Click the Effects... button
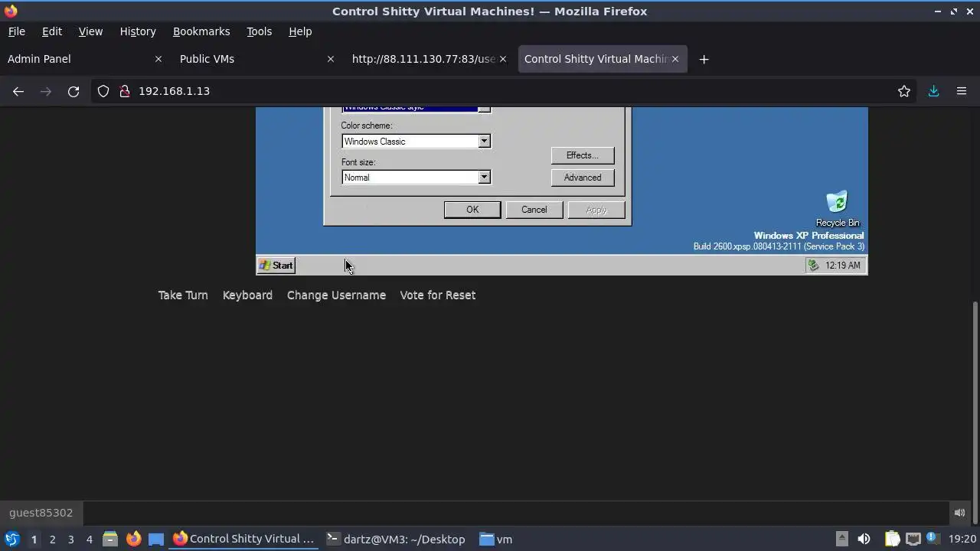Viewport: 980px width, 551px height. click(x=583, y=155)
